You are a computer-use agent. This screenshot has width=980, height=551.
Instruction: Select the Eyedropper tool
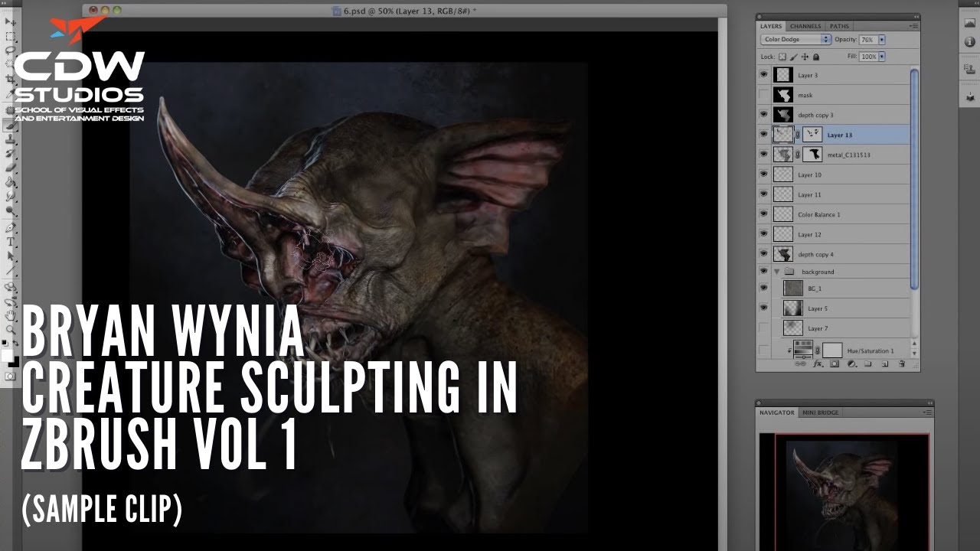11,94
